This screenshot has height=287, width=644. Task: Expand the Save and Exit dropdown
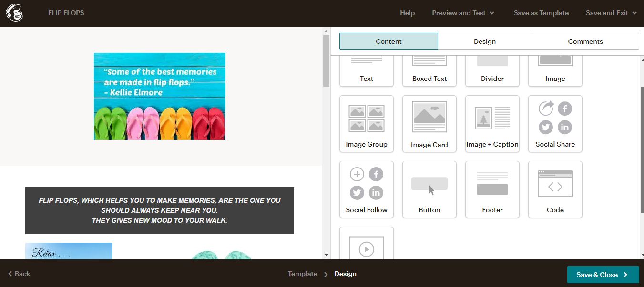(x=611, y=13)
